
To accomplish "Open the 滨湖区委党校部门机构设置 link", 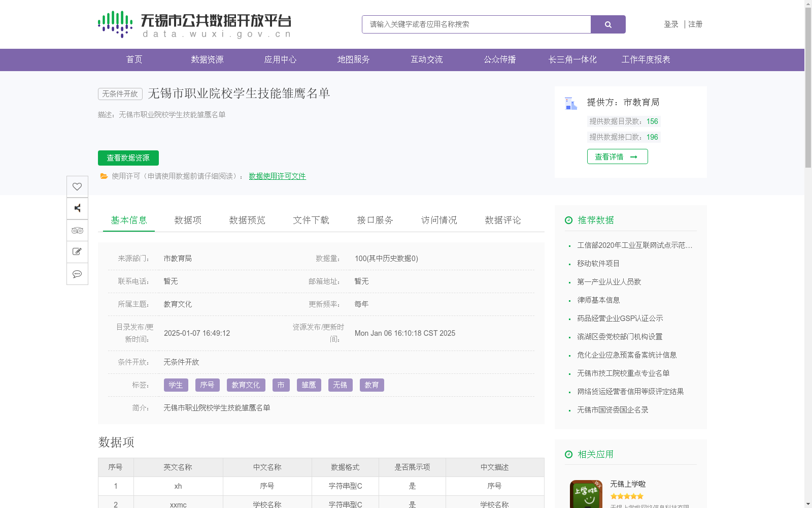I will [620, 337].
